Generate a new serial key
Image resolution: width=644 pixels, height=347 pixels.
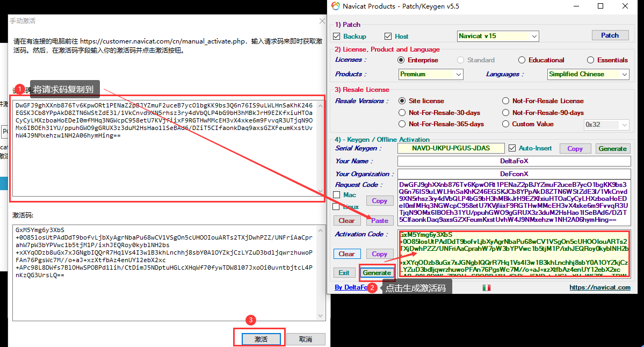pos(612,149)
